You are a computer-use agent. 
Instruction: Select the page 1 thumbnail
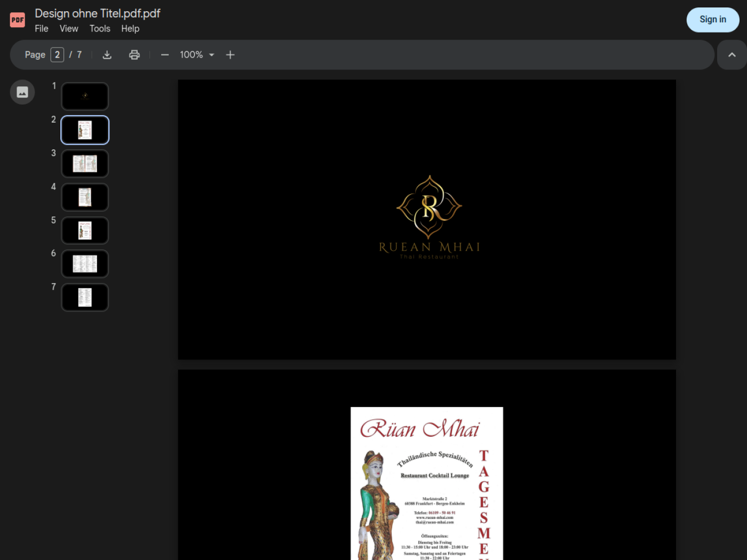coord(85,97)
